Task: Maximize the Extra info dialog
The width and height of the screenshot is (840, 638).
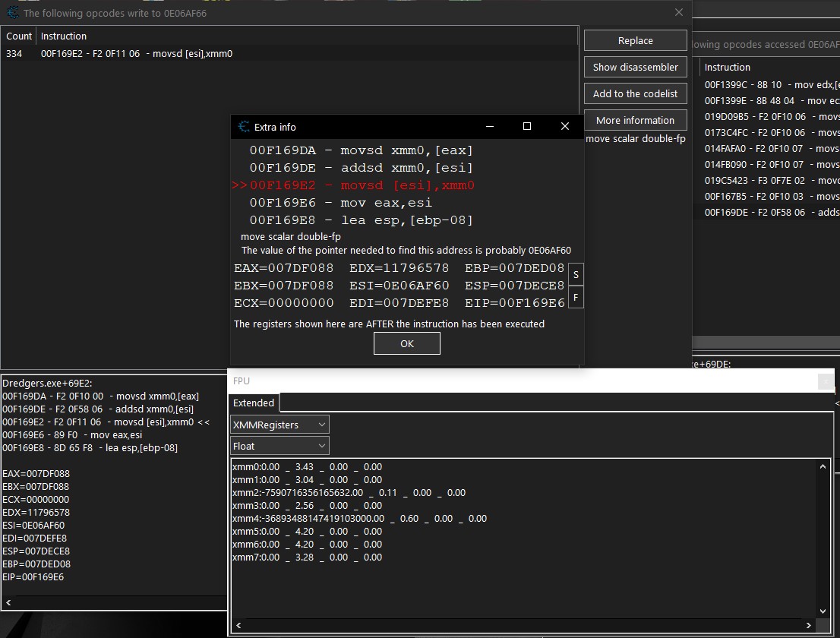Action: coord(527,127)
